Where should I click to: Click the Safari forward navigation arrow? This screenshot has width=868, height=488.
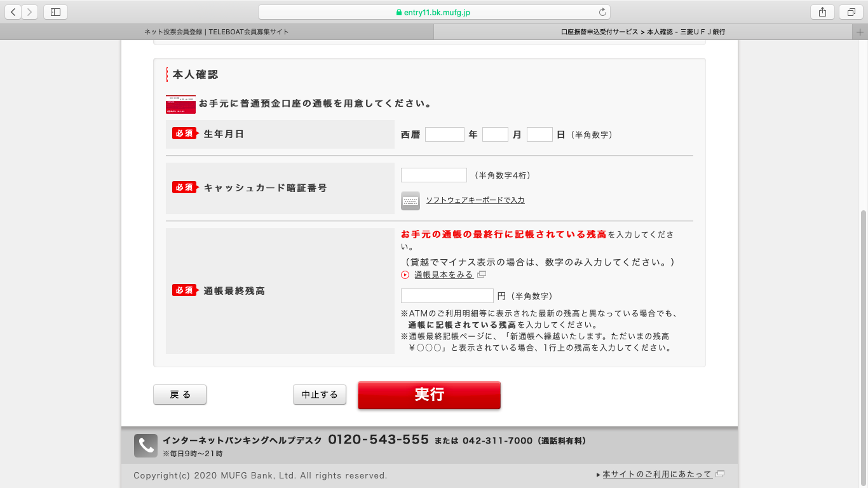30,12
